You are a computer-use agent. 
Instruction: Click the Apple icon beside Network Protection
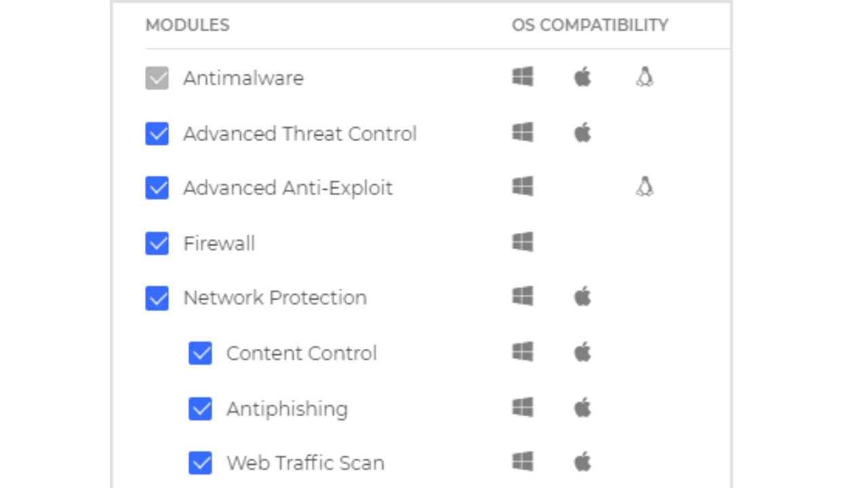tap(583, 297)
